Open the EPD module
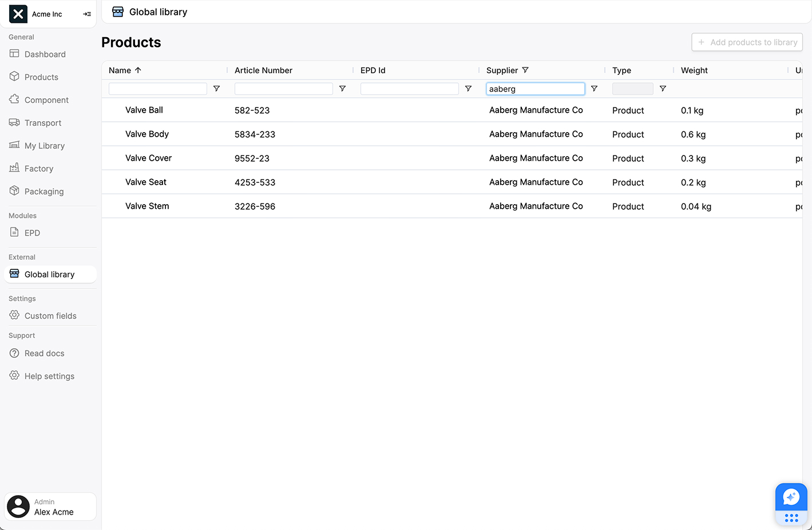Image resolution: width=812 pixels, height=530 pixels. [33, 233]
